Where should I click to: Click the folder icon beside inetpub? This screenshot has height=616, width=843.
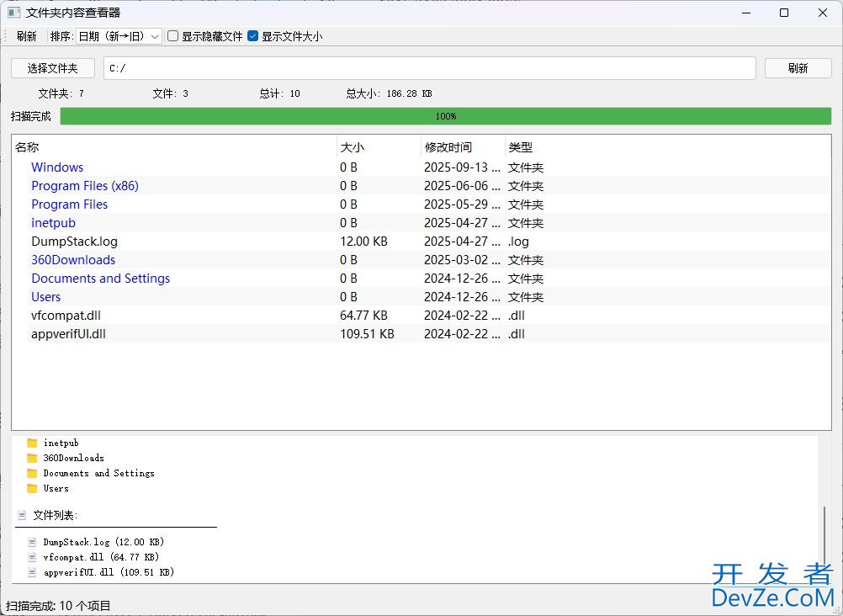pos(32,443)
